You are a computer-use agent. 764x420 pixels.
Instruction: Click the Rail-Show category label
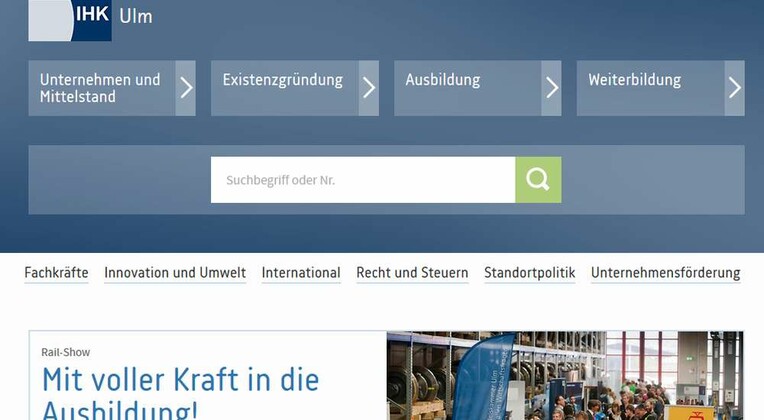tap(66, 352)
